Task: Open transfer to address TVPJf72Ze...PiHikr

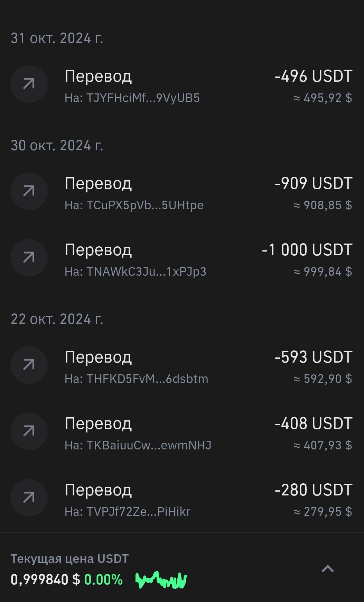Action: (128, 512)
